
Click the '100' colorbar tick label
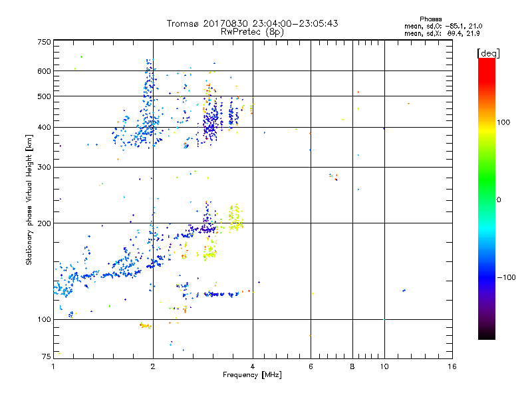click(503, 122)
